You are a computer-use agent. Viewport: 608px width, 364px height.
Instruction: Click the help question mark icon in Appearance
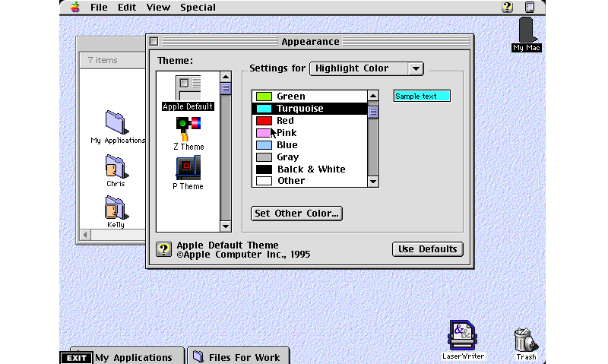coord(164,249)
